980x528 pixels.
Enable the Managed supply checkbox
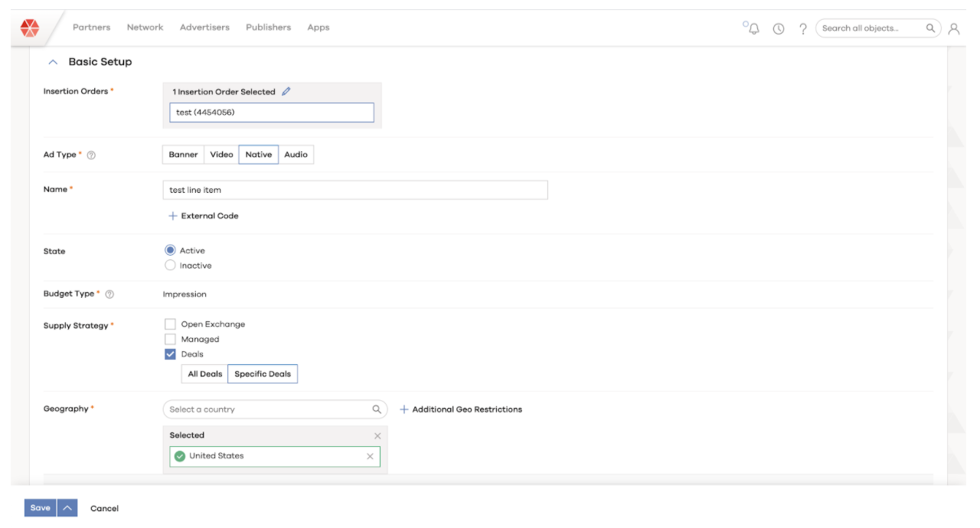(x=170, y=339)
